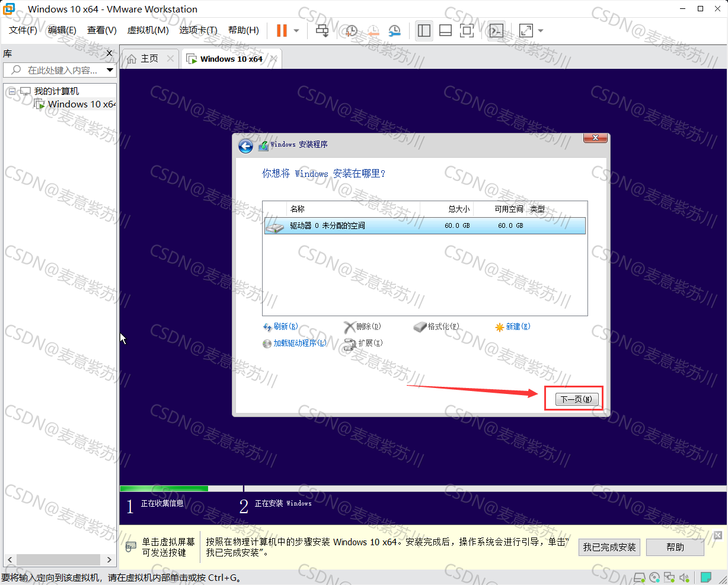
Task: Click the keyboard icon in hint bar
Action: coord(131,546)
